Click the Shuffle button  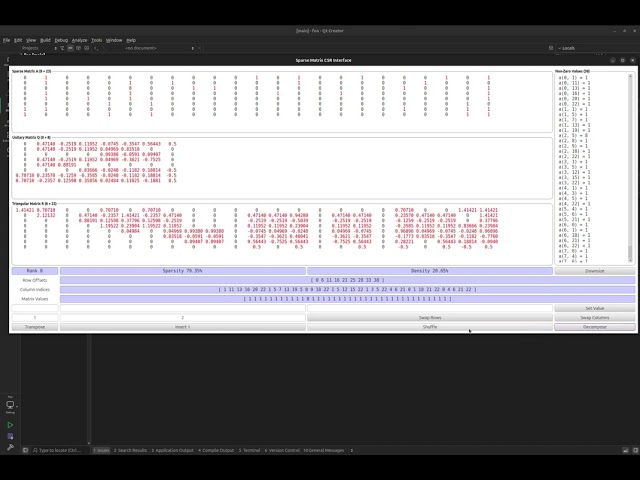pyautogui.click(x=430, y=327)
